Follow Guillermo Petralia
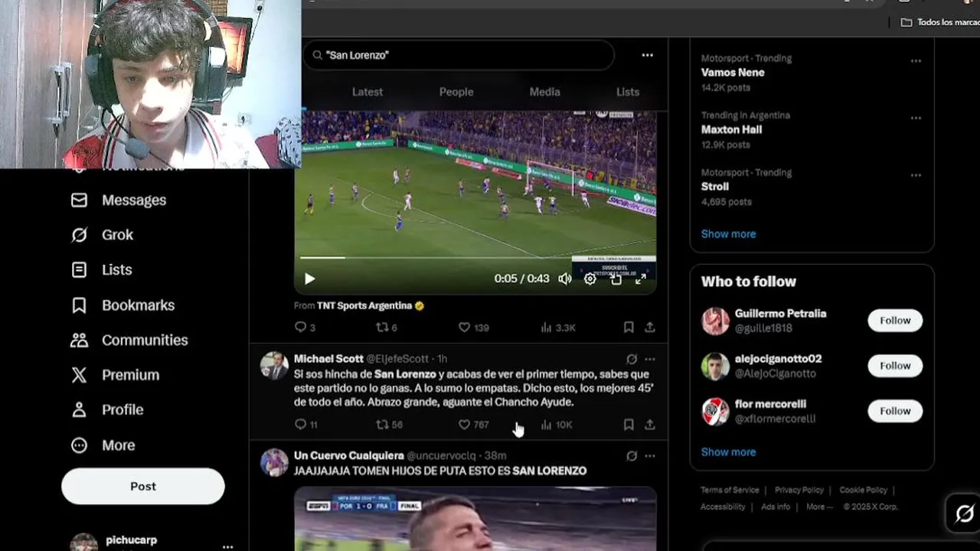This screenshot has height=551, width=980. click(x=895, y=321)
